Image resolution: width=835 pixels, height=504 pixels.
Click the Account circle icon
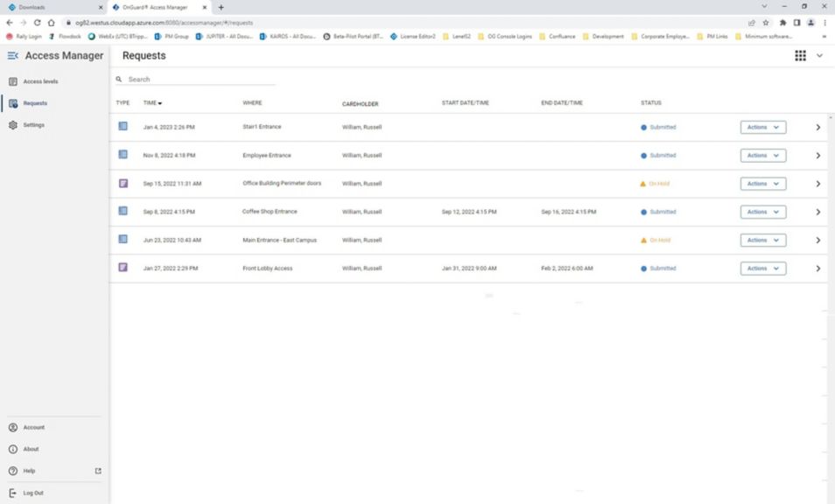[12, 427]
